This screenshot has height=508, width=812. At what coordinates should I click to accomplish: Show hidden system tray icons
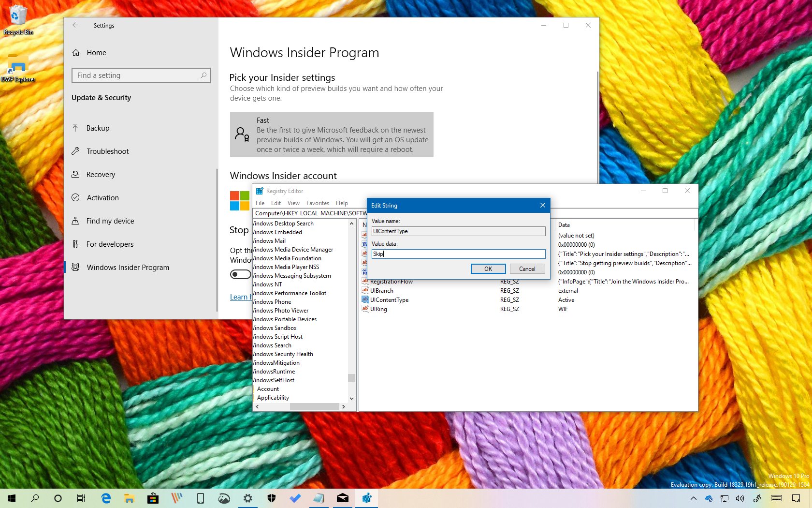(694, 498)
